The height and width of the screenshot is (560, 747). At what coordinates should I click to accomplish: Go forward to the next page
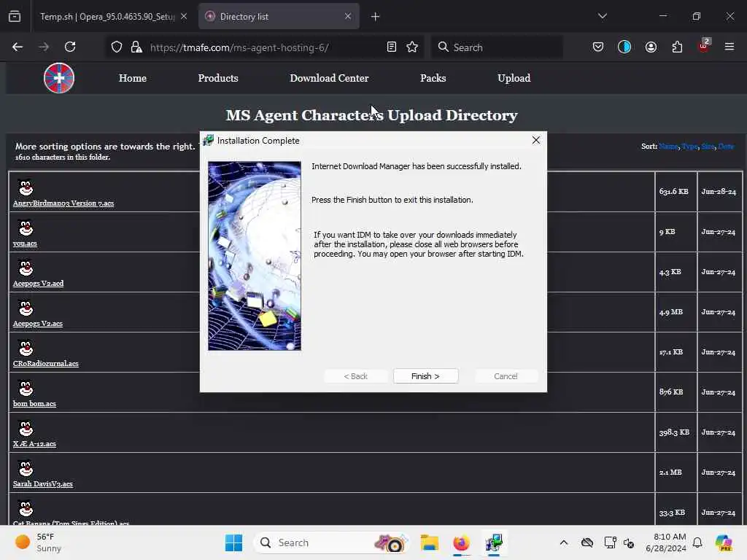pyautogui.click(x=44, y=47)
